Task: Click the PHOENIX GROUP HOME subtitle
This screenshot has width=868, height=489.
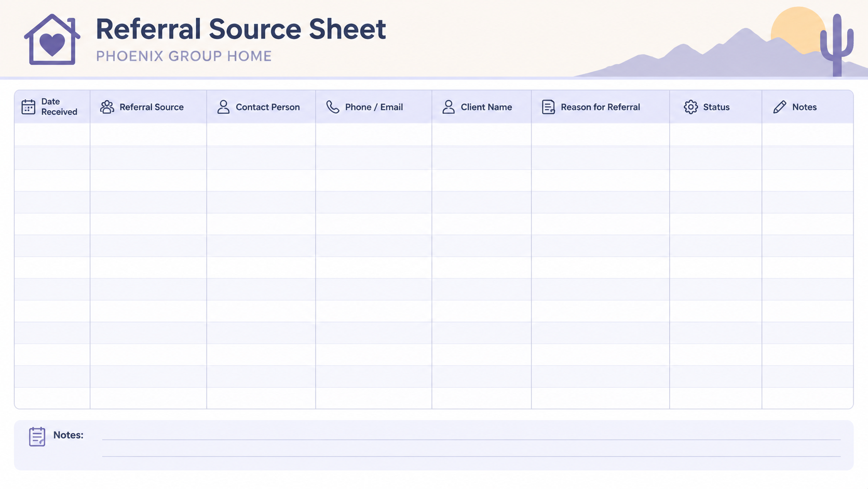Action: tap(184, 56)
